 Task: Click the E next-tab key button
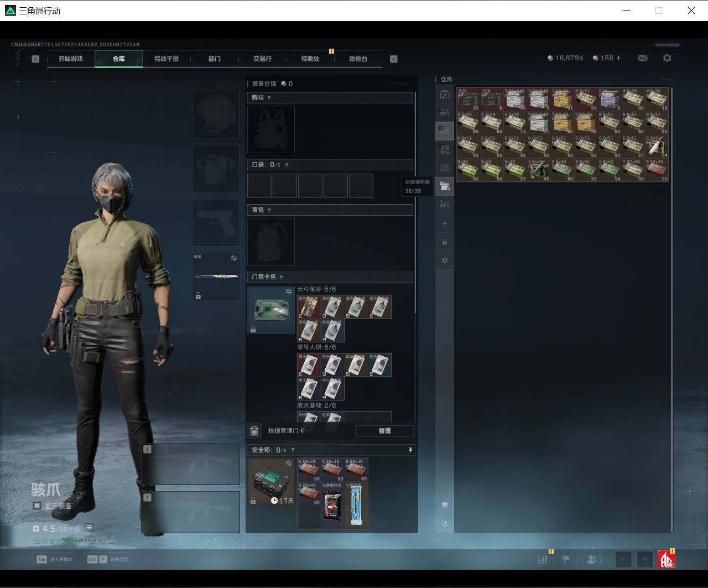[x=394, y=59]
